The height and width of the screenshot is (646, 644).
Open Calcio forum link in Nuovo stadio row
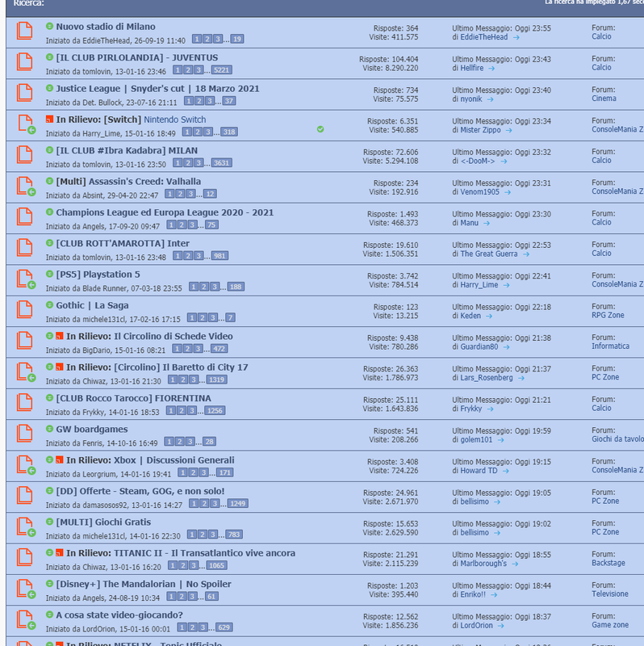pyautogui.click(x=601, y=36)
